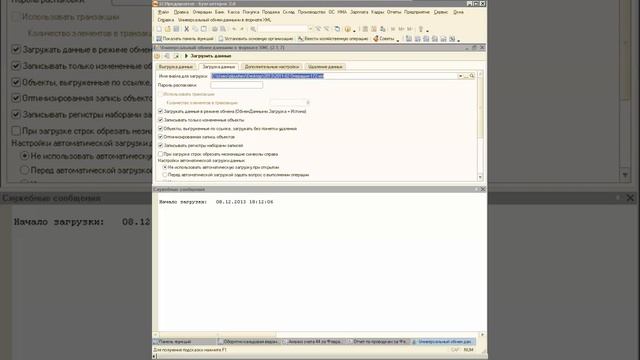This screenshot has width=640, height=360.
Task: Open the Операции menu
Action: pyautogui.click(x=202, y=12)
